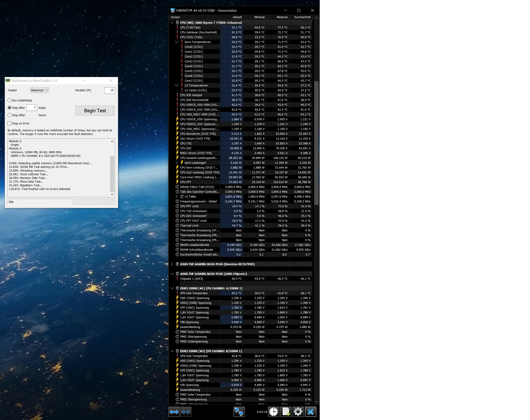The height and width of the screenshot is (420, 530).
Task: Click the collapse columns inward-arrows icon
Action: pyautogui.click(x=186, y=412)
